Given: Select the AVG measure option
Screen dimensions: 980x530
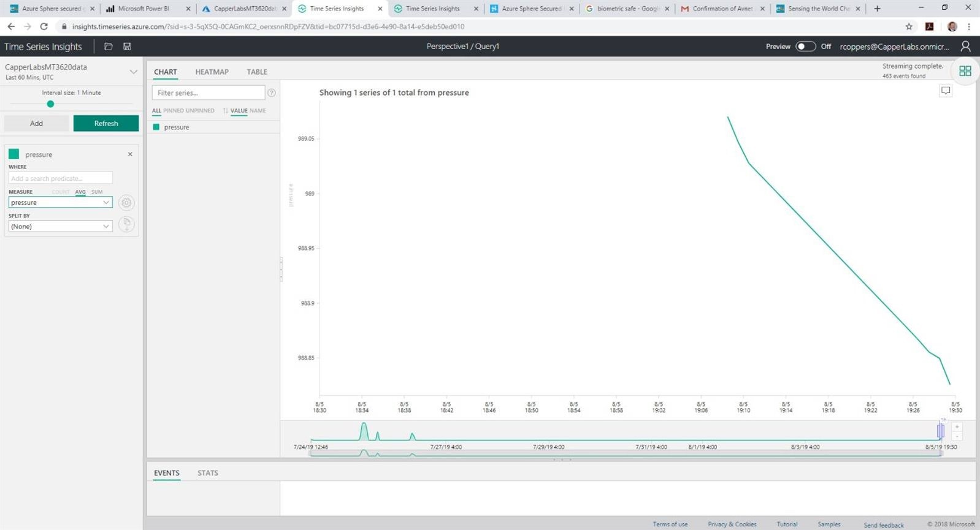Looking at the screenshot, I should (80, 192).
